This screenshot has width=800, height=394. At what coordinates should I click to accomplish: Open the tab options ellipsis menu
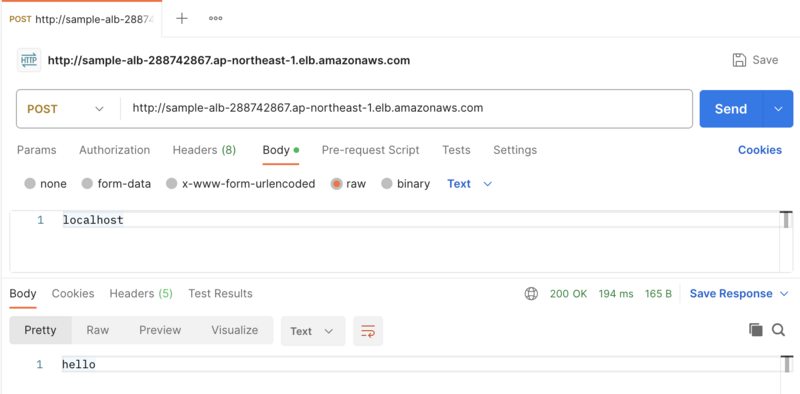[x=215, y=18]
